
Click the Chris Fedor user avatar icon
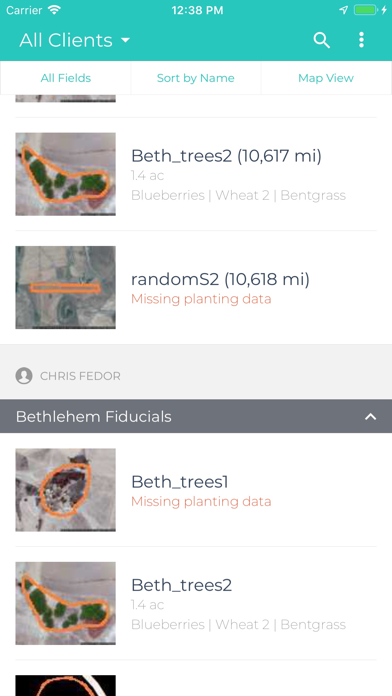tap(24, 376)
